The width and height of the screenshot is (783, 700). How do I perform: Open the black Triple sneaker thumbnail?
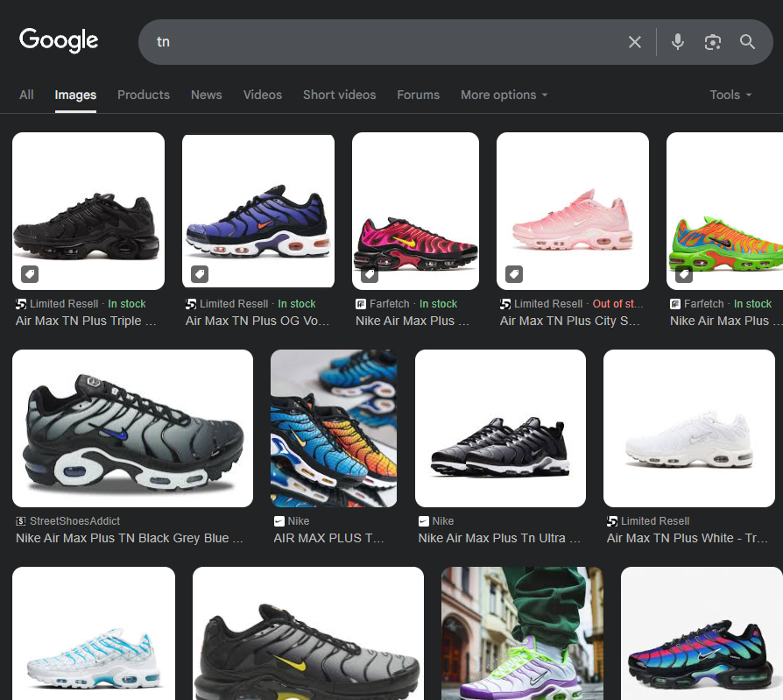pos(88,211)
